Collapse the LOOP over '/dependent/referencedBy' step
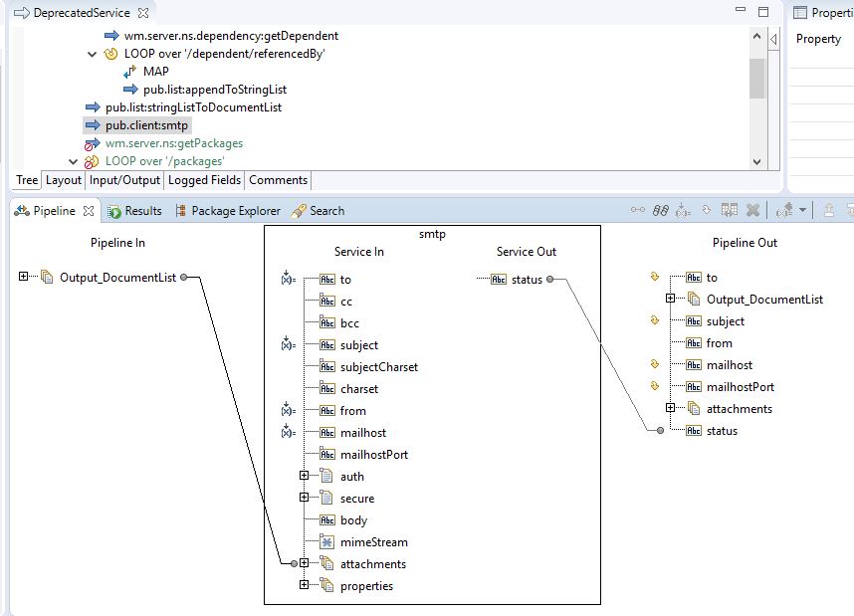The height and width of the screenshot is (616, 854). pos(92,54)
